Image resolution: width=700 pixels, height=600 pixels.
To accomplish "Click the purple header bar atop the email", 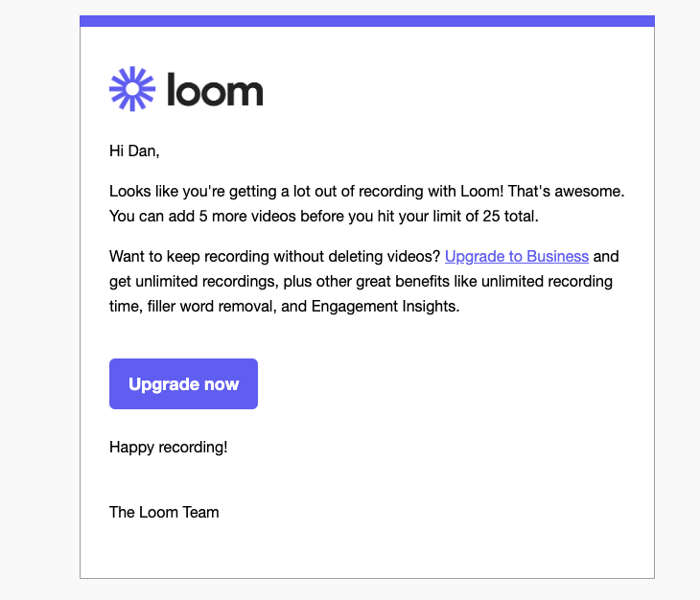I will 366,21.
